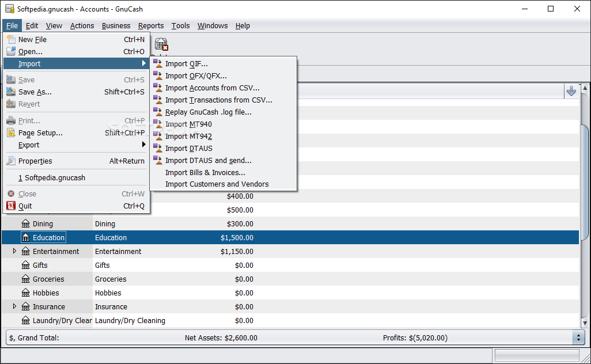Click the GnuCash title bar app icon
The image size is (591, 364).
(x=10, y=9)
